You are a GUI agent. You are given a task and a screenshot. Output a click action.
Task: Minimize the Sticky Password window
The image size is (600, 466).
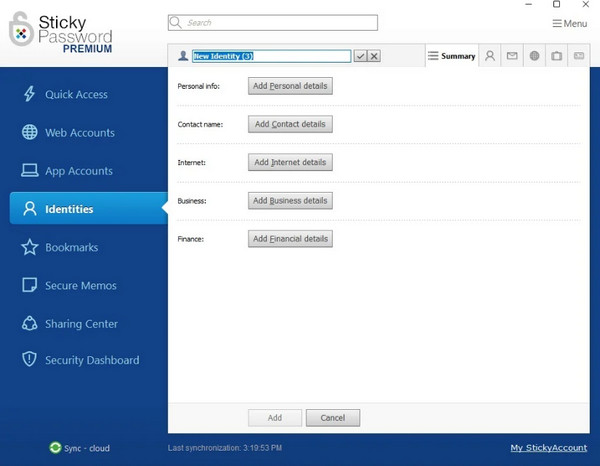529,4
